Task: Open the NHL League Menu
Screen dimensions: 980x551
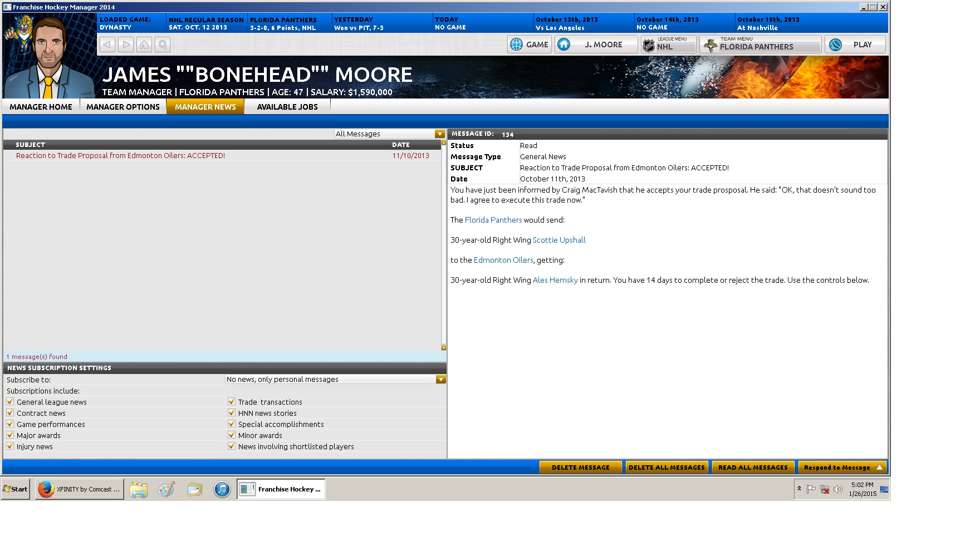Action: [x=668, y=45]
